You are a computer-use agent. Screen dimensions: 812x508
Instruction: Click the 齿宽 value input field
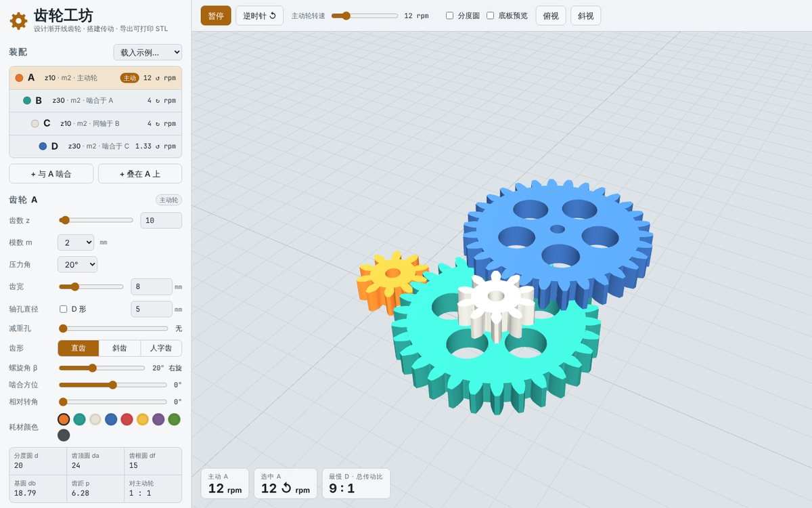152,287
